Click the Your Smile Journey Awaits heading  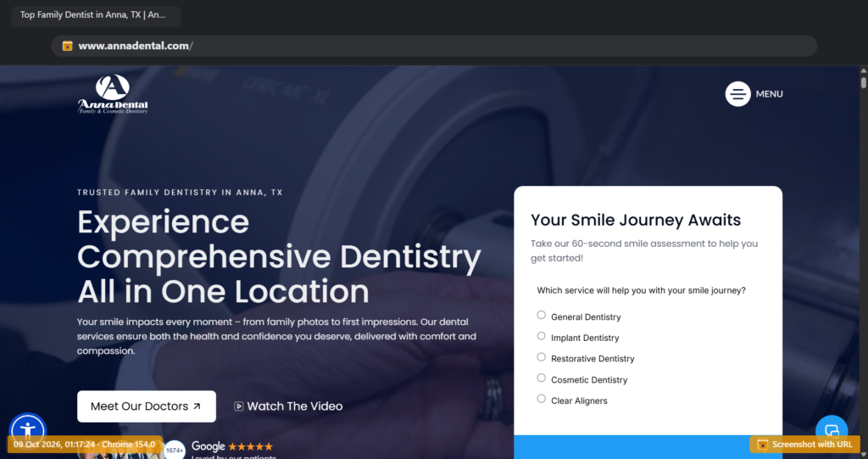click(x=636, y=220)
